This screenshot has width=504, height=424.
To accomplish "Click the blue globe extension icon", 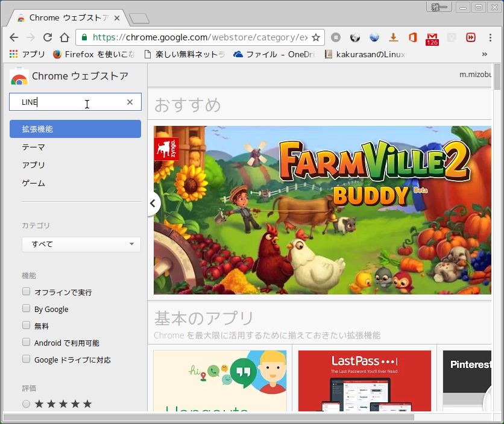I will pyautogui.click(x=374, y=37).
